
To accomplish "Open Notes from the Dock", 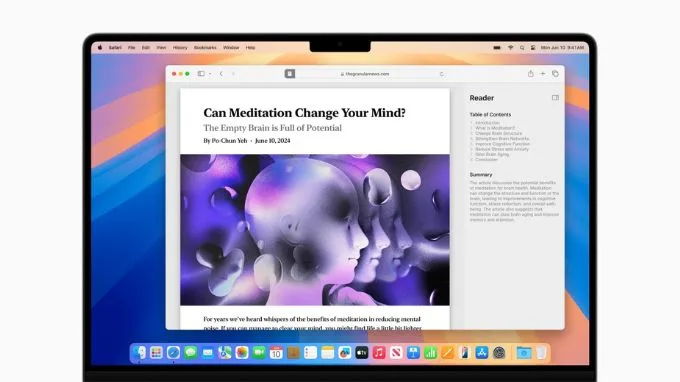I will click(327, 353).
